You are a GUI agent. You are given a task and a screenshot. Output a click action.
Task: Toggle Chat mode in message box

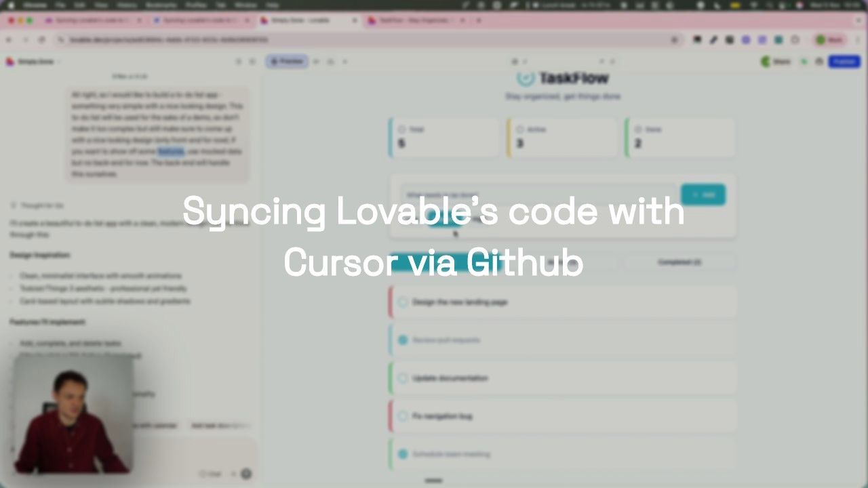point(211,474)
